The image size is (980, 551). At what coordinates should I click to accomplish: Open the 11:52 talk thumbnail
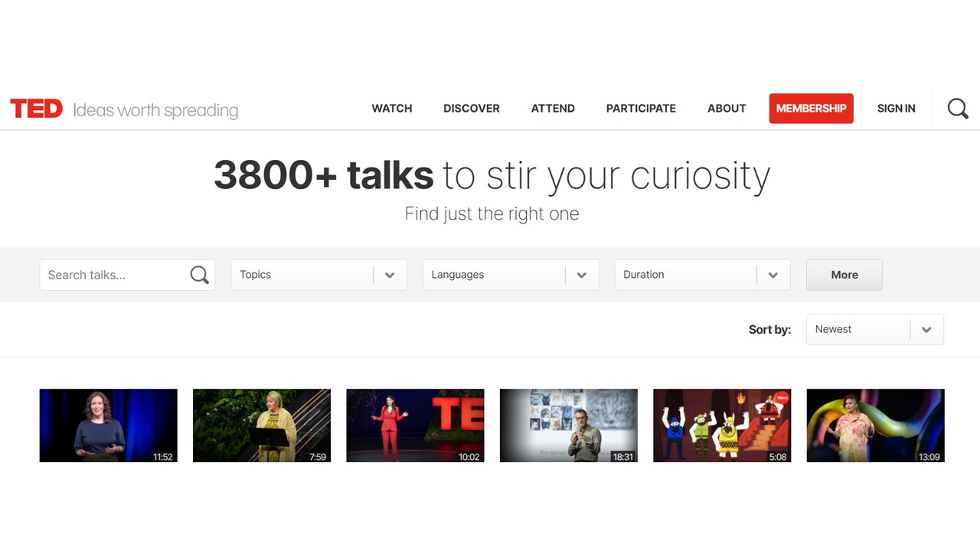pyautogui.click(x=108, y=425)
